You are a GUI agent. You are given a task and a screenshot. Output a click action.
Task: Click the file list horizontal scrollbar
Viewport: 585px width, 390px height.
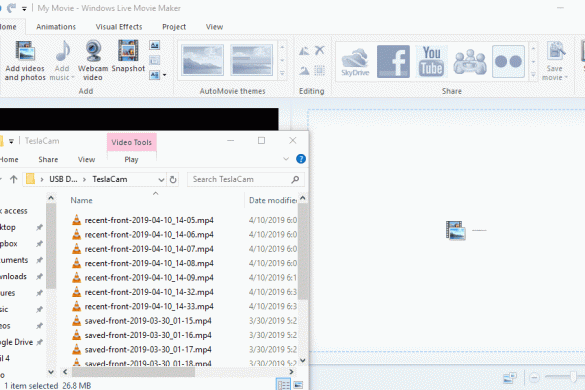[x=134, y=372]
